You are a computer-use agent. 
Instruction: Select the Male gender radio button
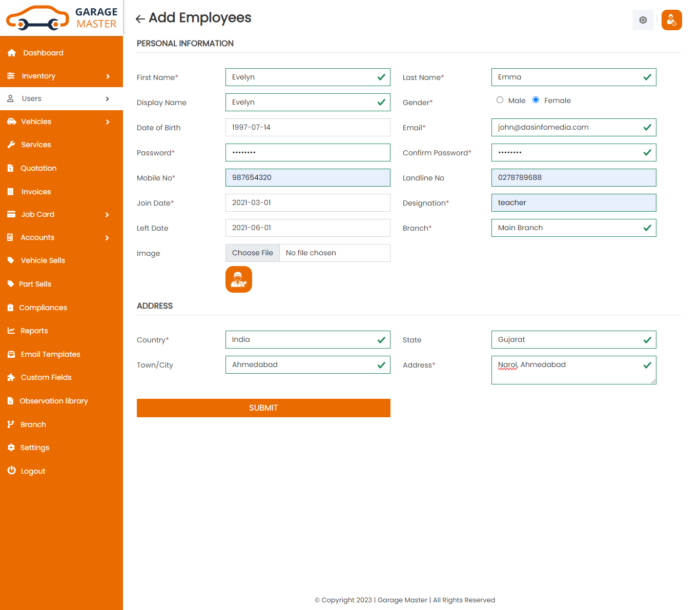pyautogui.click(x=500, y=100)
